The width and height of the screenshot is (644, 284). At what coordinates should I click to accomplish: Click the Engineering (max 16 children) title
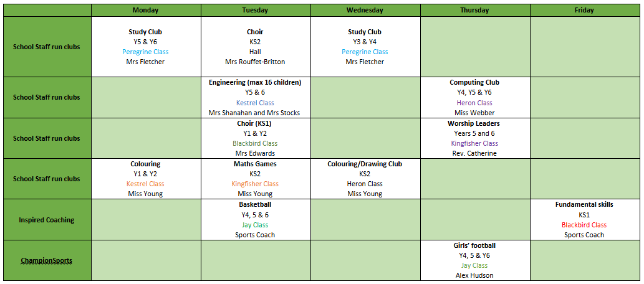255,82
